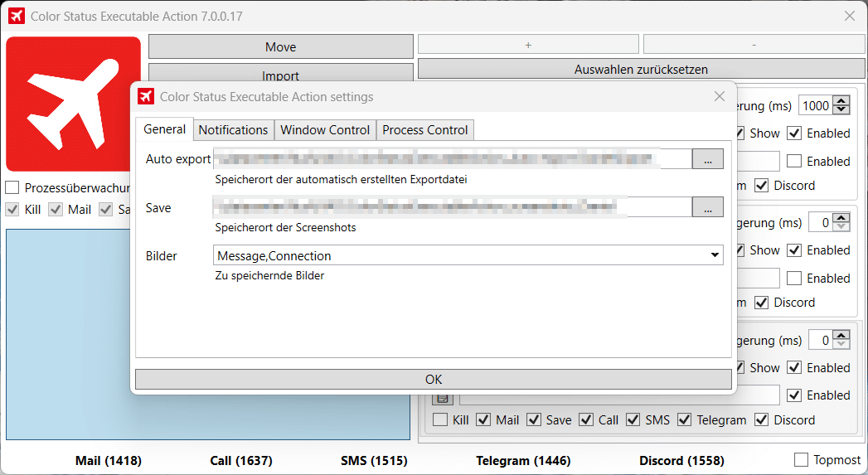Toggle the SMS checkbox
The width and height of the screenshot is (868, 475).
point(633,419)
